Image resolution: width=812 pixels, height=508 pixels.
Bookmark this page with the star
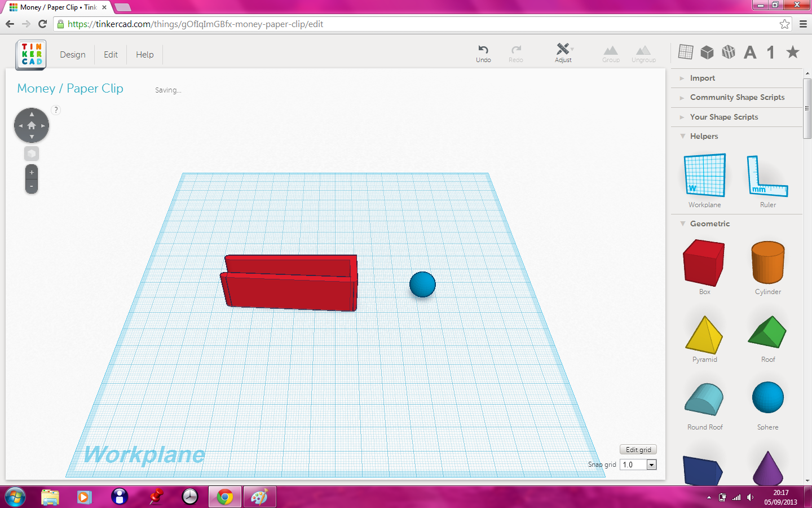784,24
